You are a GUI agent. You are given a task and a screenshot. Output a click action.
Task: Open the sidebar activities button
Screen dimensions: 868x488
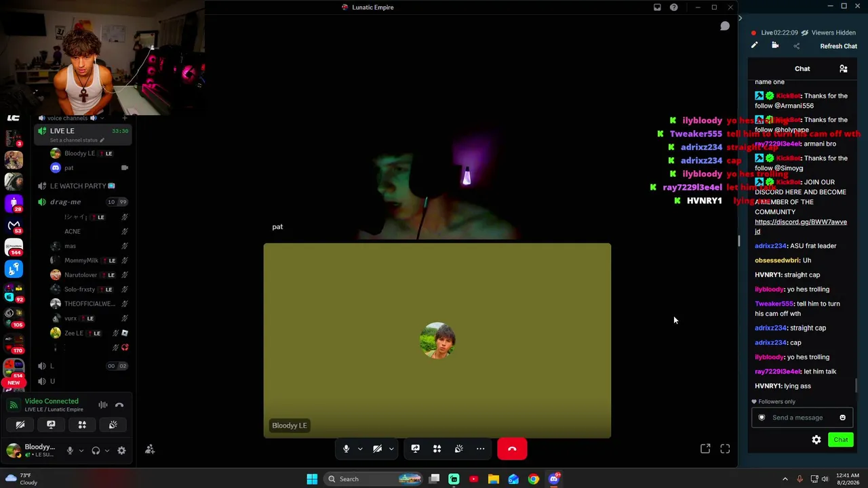(82, 425)
